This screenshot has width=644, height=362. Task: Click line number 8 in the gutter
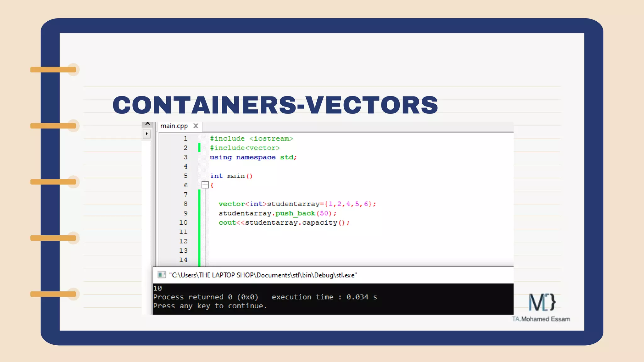(x=186, y=204)
